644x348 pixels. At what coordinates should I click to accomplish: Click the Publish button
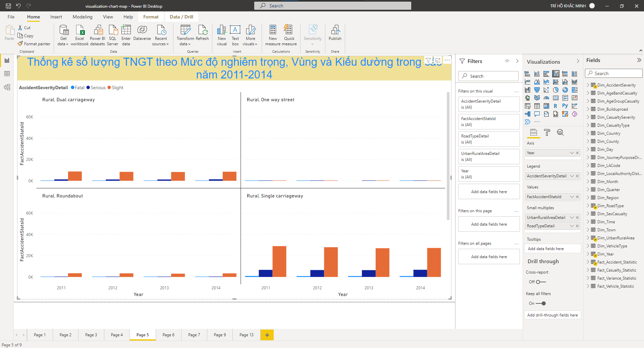coord(335,33)
